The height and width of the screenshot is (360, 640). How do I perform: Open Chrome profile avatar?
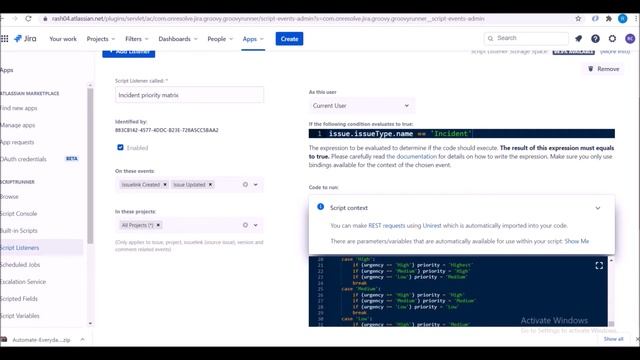coord(622,19)
